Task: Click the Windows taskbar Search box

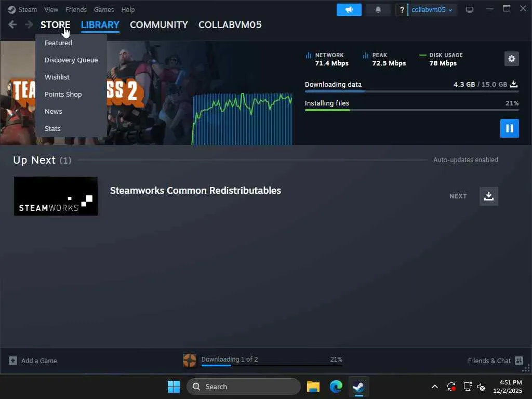Action: [x=243, y=387]
